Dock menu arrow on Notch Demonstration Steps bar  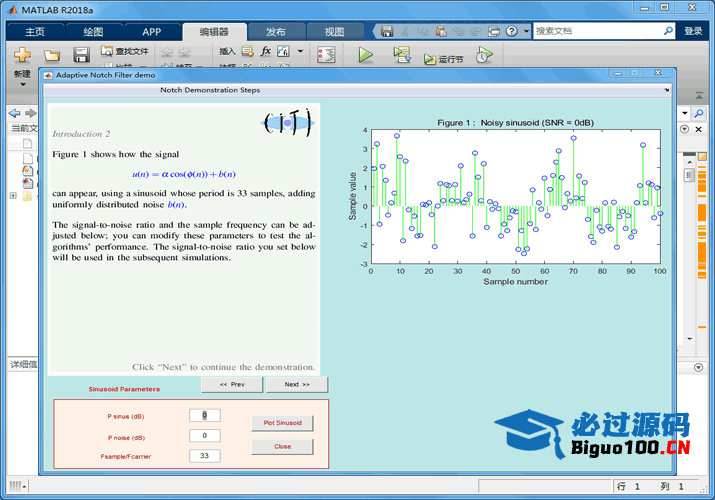(x=667, y=90)
